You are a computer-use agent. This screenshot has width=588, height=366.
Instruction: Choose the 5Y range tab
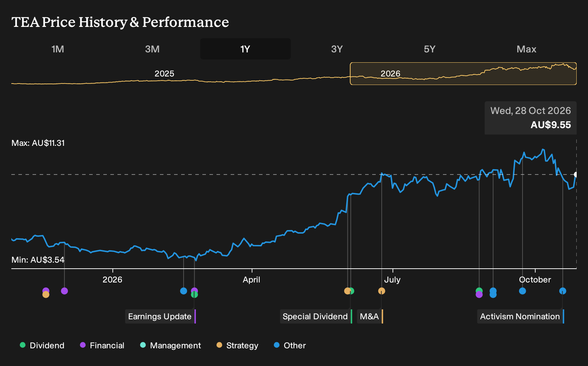(x=430, y=49)
